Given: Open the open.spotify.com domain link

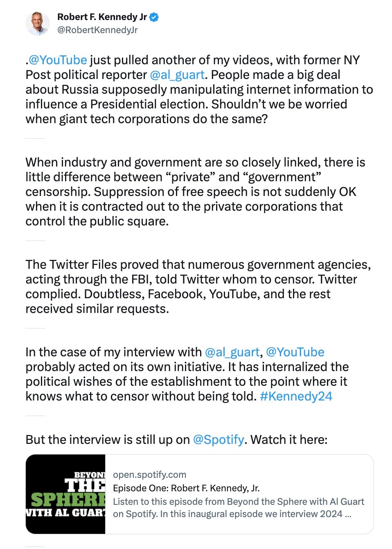Looking at the screenshot, I should (149, 475).
